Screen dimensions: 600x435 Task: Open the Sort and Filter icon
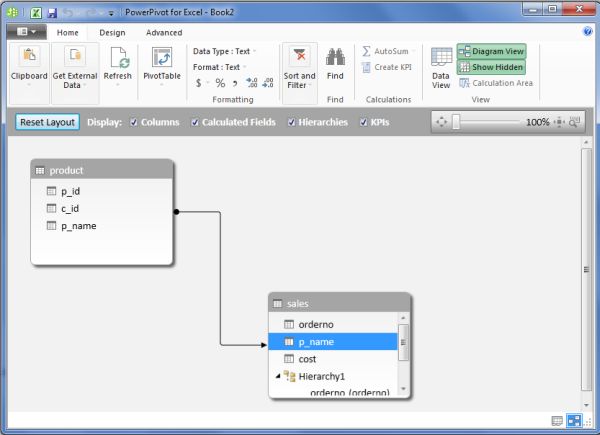299,57
